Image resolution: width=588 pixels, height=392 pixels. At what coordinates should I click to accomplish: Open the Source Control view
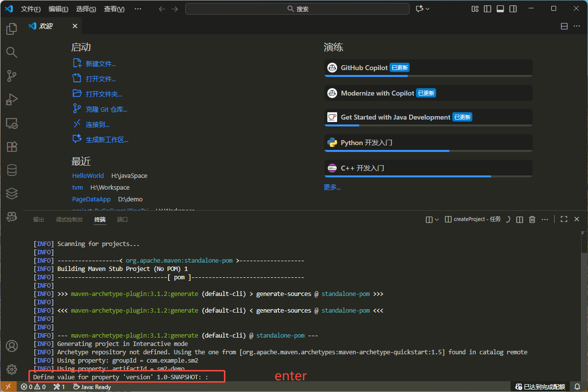[11, 76]
